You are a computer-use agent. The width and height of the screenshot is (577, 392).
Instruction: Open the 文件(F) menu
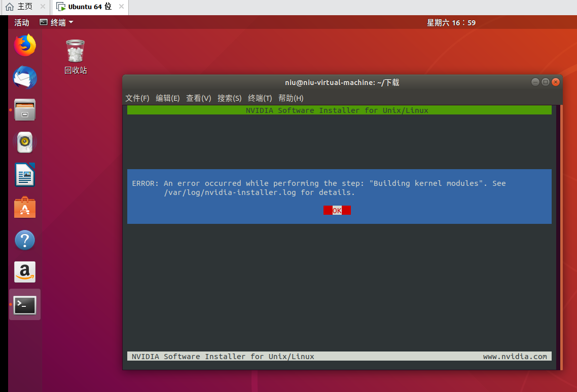(137, 98)
